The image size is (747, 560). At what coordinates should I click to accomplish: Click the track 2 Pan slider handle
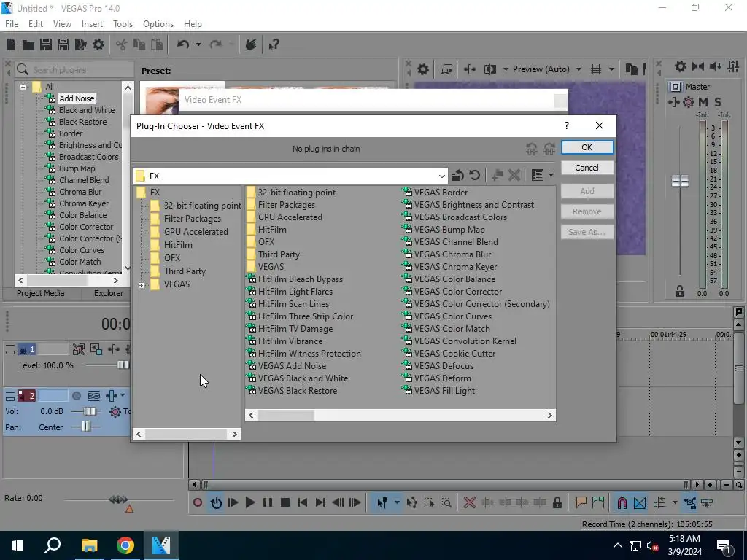85,427
